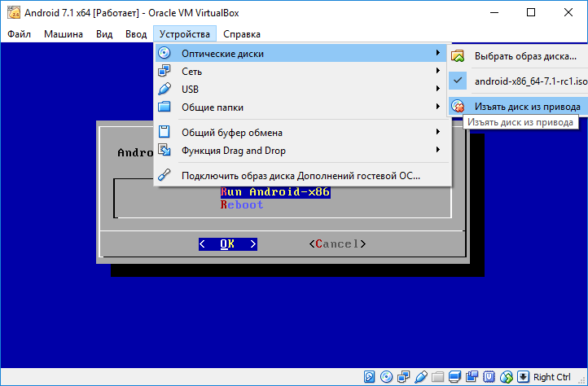
Task: Click the USB status bar indicator
Action: click(421, 376)
